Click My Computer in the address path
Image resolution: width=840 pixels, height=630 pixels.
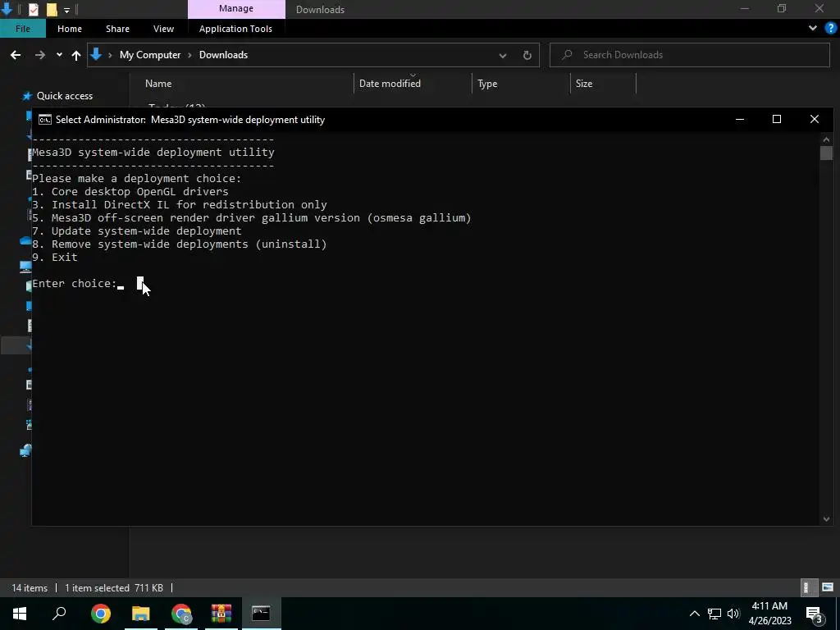pos(150,55)
